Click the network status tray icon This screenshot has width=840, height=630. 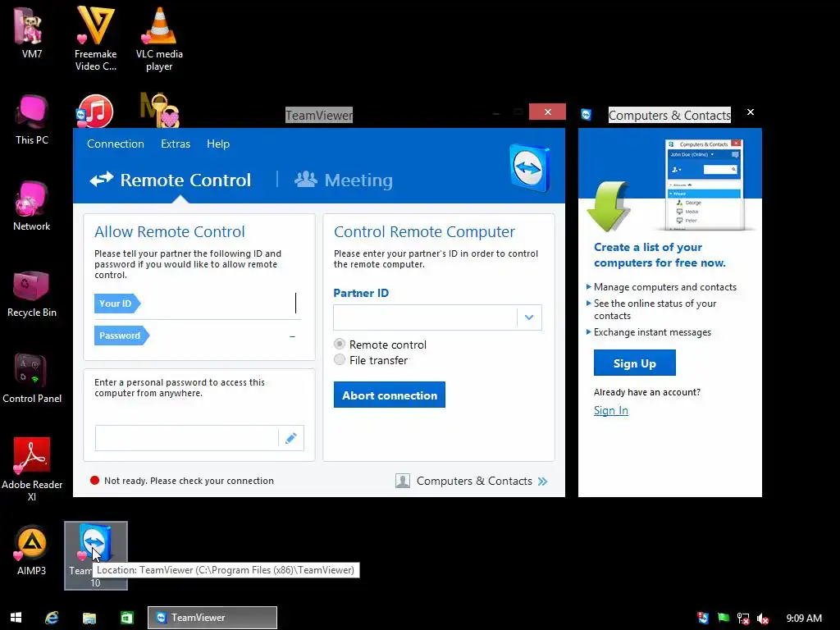743,619
